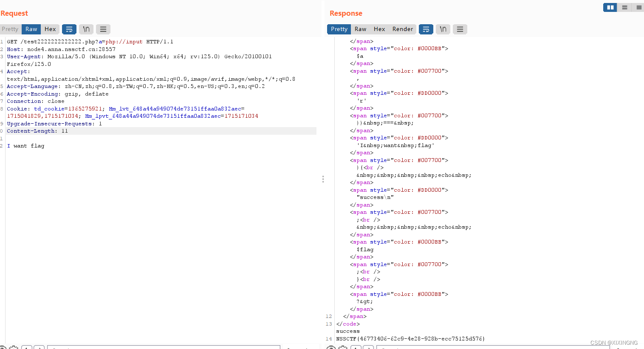Click the regex icon in the Request search bar
Screen dimensions: 644x349
click(4, 347)
